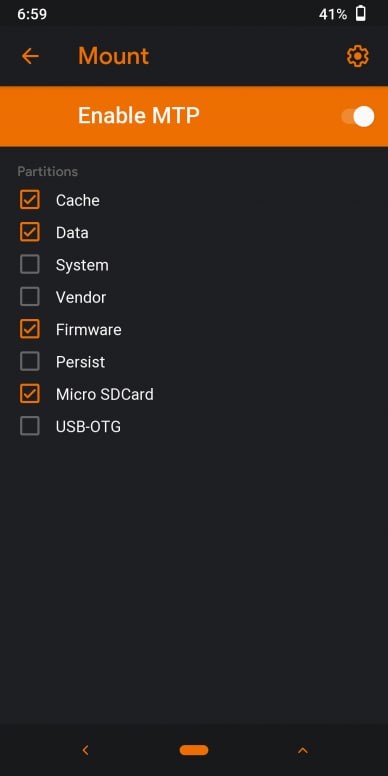This screenshot has width=388, height=776.
Task: Open settings via the gear icon
Action: point(357,56)
